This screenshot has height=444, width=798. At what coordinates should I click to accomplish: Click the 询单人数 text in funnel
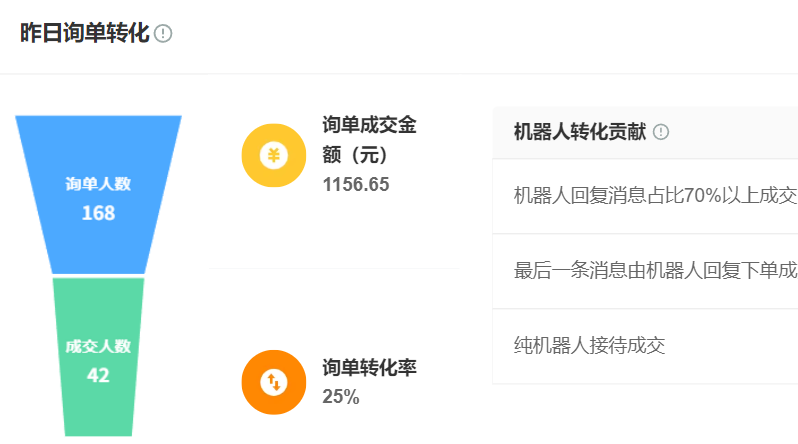pyautogui.click(x=98, y=184)
